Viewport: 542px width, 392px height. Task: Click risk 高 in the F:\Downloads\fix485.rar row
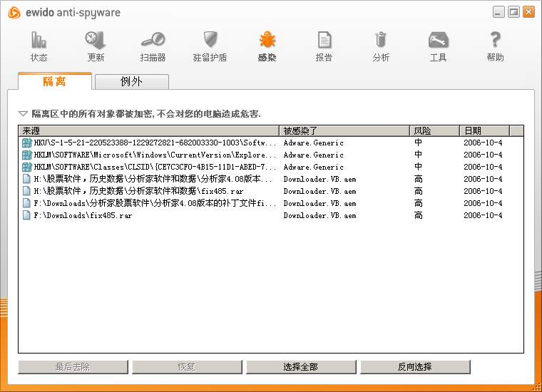418,215
